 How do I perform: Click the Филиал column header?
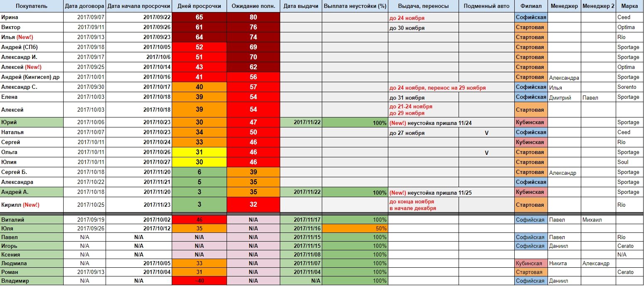pyautogui.click(x=531, y=6)
